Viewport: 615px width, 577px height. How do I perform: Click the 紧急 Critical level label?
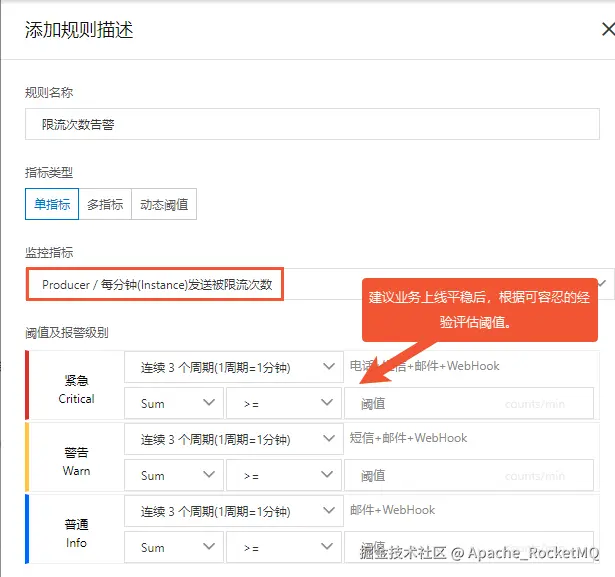point(76,390)
